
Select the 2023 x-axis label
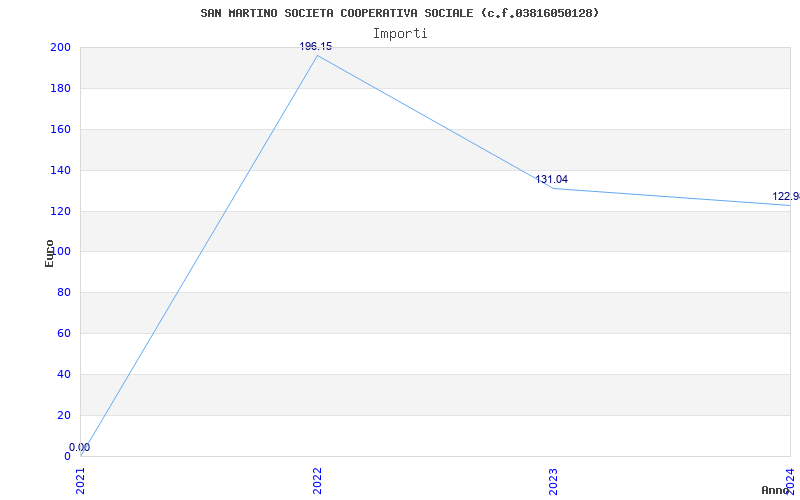click(554, 481)
